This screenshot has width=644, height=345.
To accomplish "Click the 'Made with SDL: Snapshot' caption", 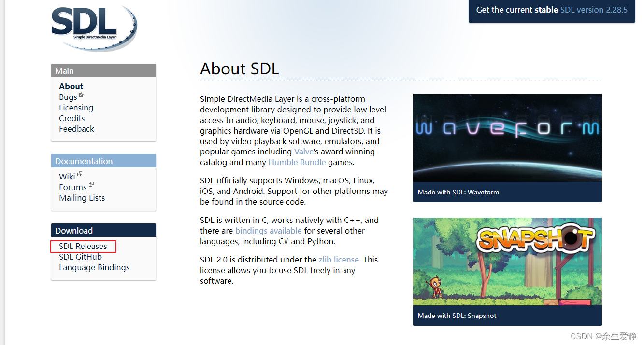I will point(457,316).
